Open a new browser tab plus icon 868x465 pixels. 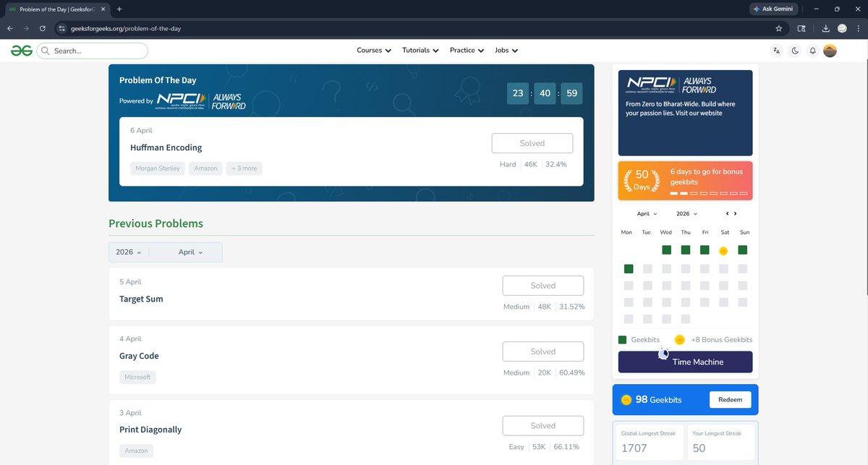coord(119,9)
